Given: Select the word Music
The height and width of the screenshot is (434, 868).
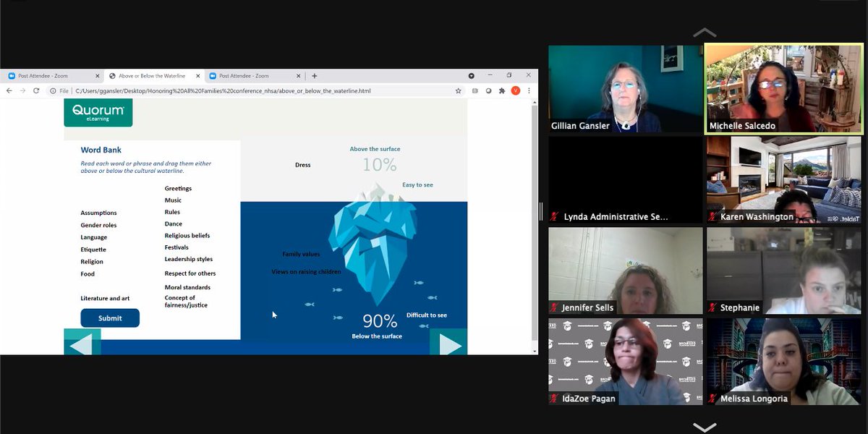Looking at the screenshot, I should [x=173, y=200].
